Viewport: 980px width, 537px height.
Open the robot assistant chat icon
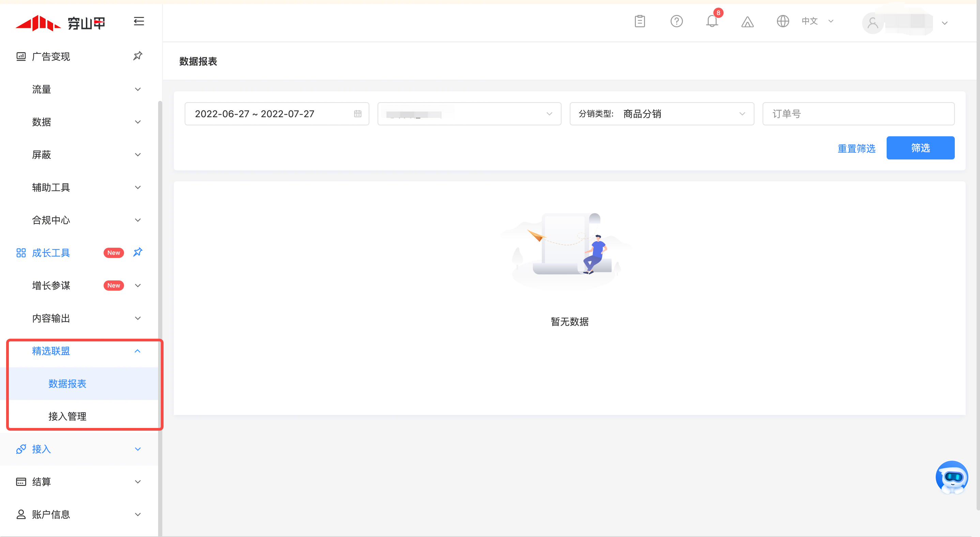[x=951, y=477]
